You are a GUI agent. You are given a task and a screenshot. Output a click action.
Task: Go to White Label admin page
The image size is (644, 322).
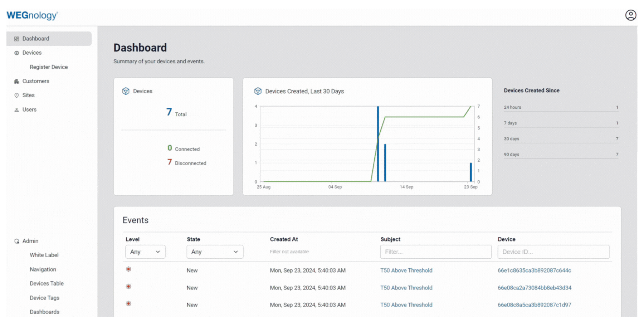click(44, 255)
